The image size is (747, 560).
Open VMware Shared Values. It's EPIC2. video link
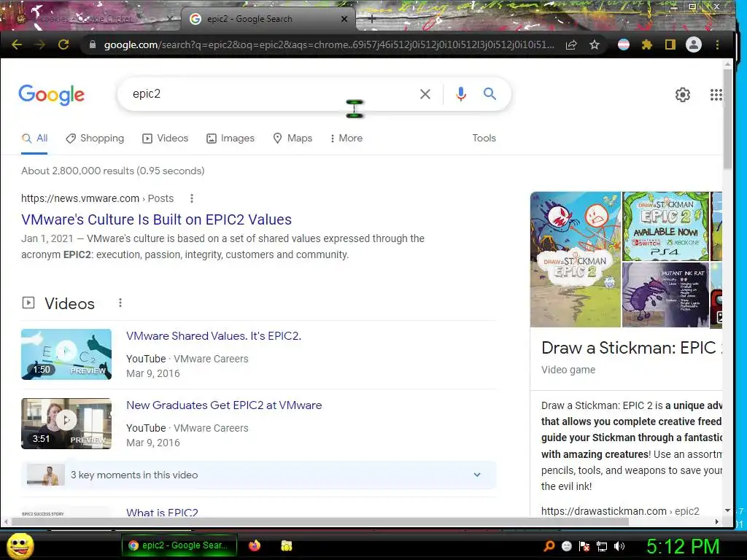(x=214, y=335)
